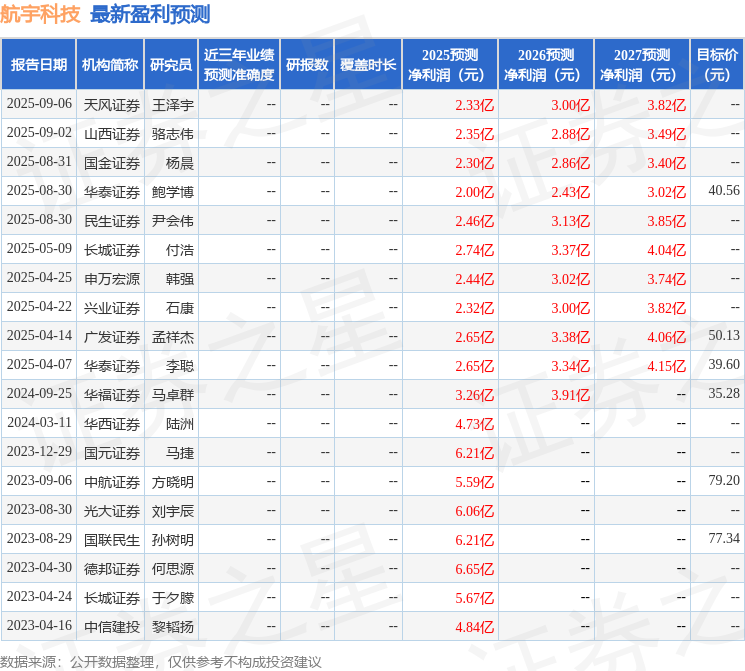
Task: Select the 2026预测净利润 column header
Action: [x=546, y=65]
